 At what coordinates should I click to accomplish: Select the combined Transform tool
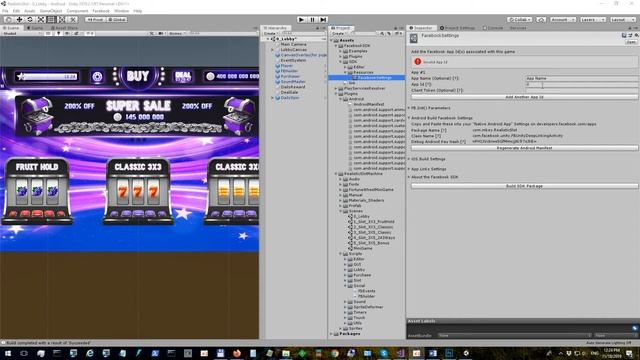pyautogui.click(x=62, y=19)
